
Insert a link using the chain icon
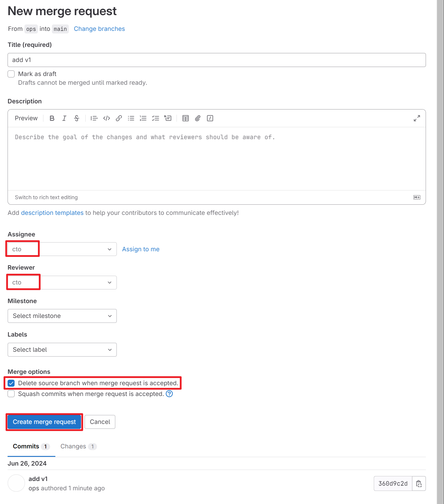click(x=119, y=118)
